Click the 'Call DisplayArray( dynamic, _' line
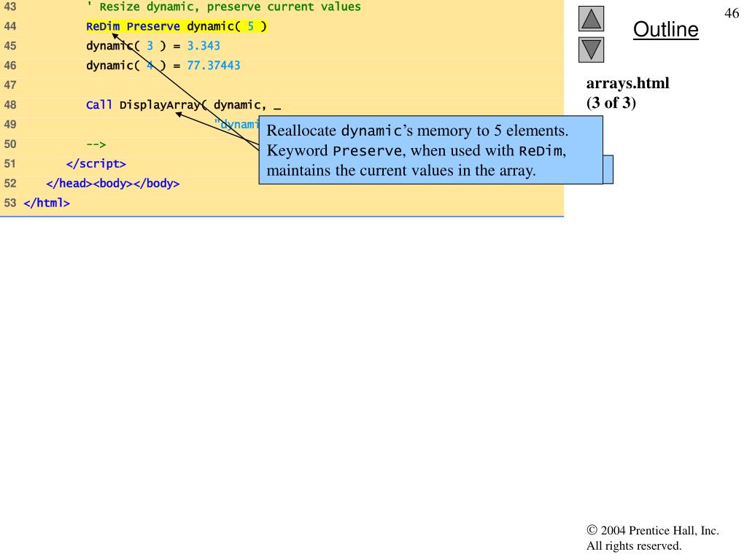The image size is (747, 560). [183, 105]
